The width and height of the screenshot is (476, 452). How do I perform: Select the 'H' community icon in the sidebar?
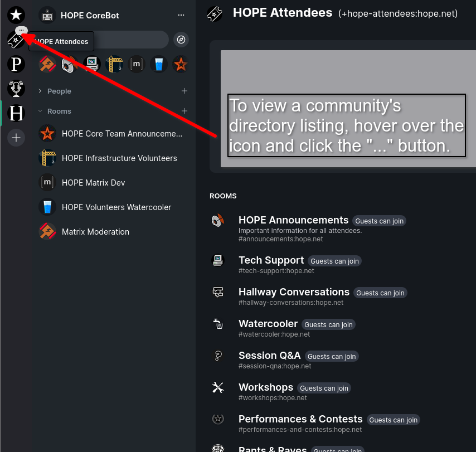[16, 114]
